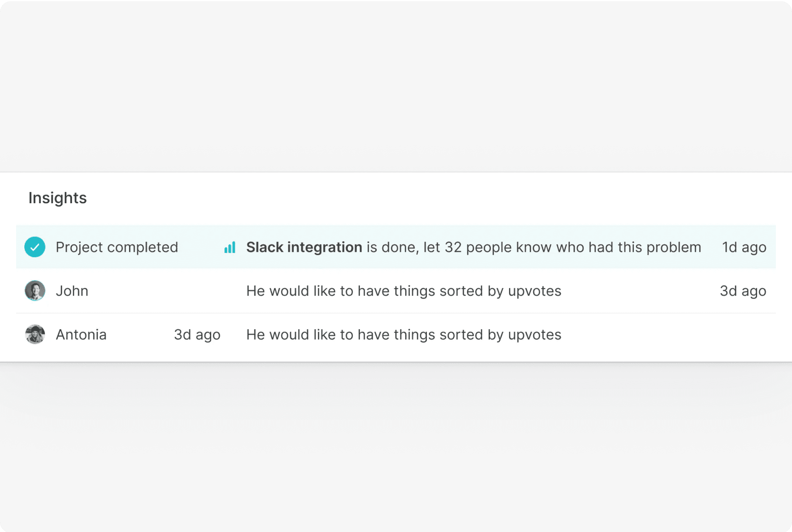
Task: Click the teal checkmark completed icon
Action: coord(35,247)
